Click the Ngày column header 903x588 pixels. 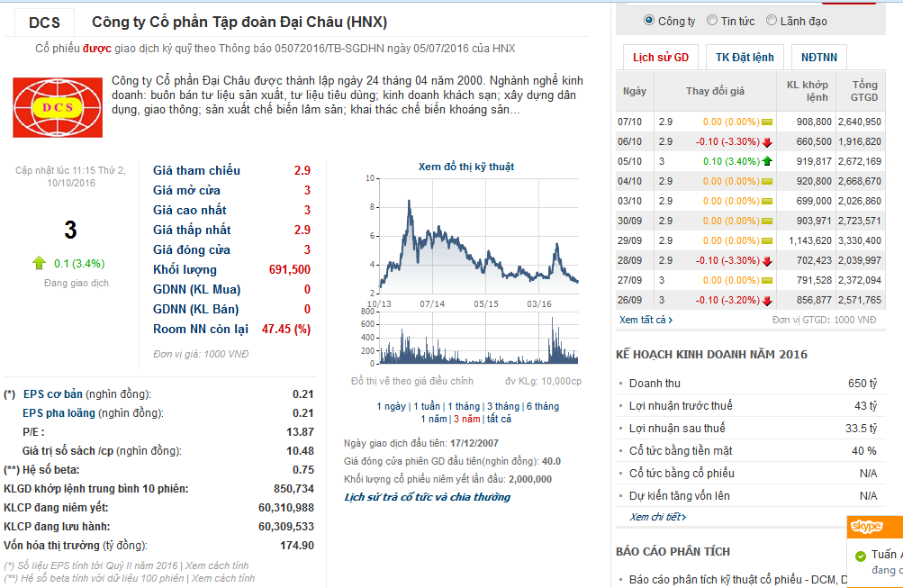(635, 91)
